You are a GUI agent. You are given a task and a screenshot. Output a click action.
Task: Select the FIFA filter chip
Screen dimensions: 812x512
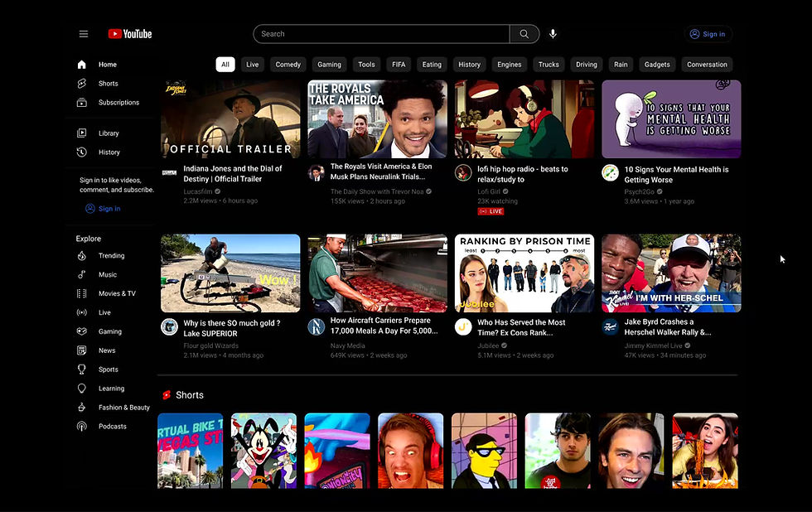(399, 65)
